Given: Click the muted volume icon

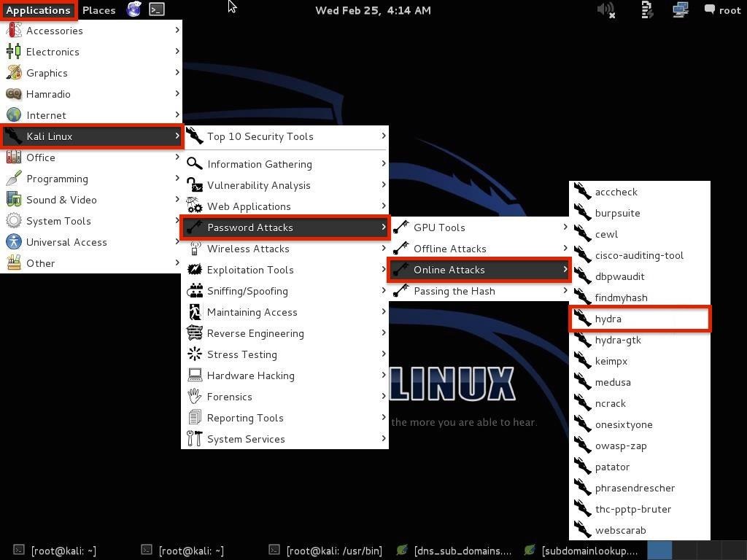Looking at the screenshot, I should click(605, 10).
